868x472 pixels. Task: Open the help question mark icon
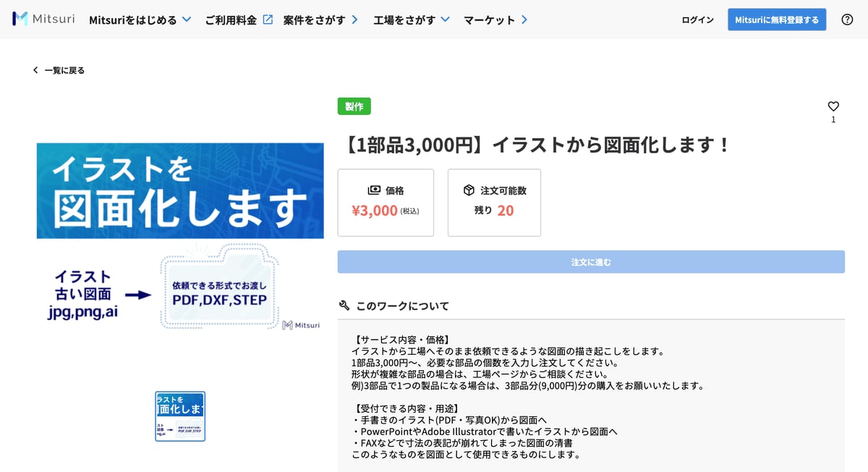(847, 20)
